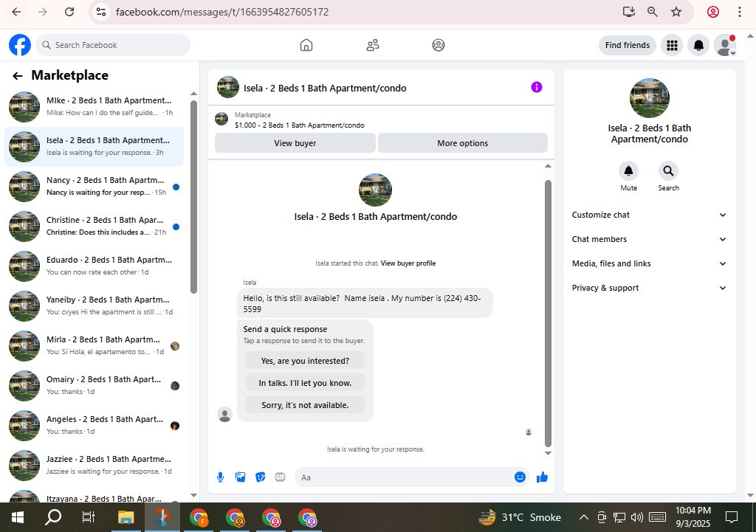
Task: Open the Eduardo conversation
Action: point(94,266)
